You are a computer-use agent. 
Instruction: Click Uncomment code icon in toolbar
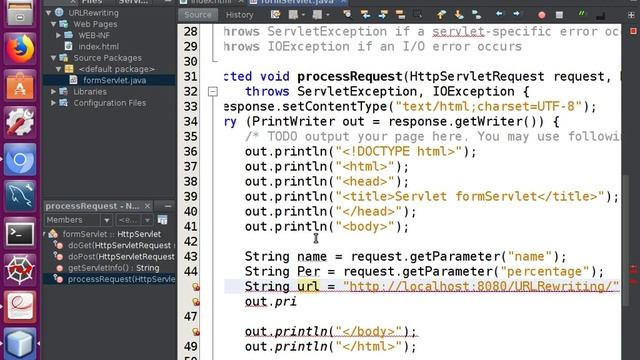pyautogui.click(x=600, y=15)
